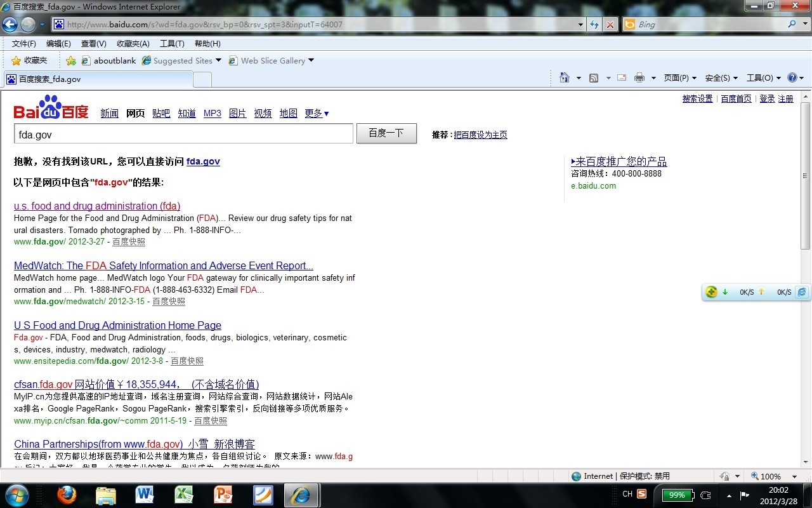Click the IE icon on speed widget

802,292
